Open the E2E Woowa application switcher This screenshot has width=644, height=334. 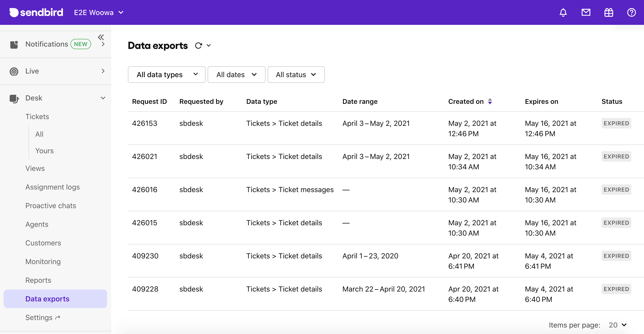coord(99,12)
